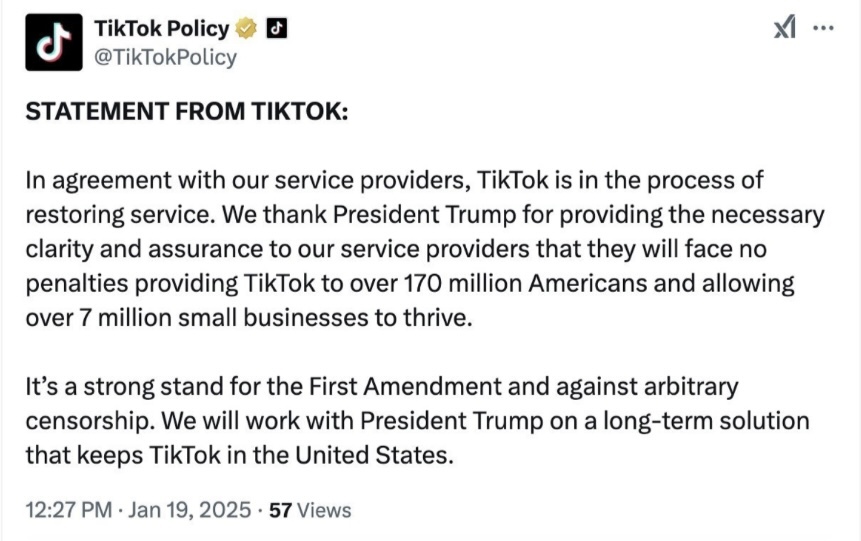Click the words "United States"

[x=371, y=455]
